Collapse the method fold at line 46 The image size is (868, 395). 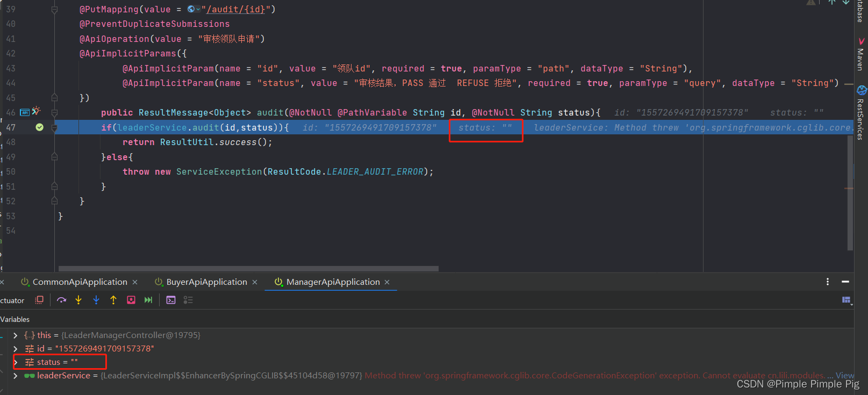tap(54, 113)
